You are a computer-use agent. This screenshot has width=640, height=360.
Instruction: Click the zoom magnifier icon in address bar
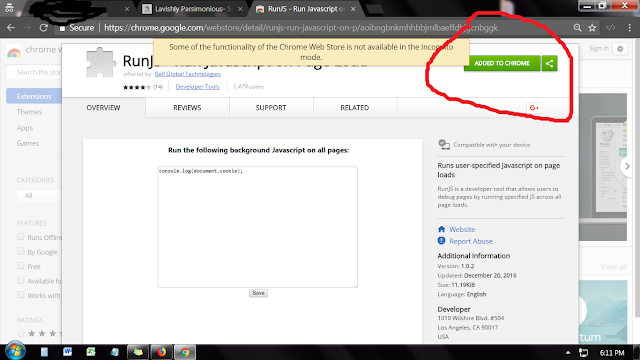(x=577, y=28)
